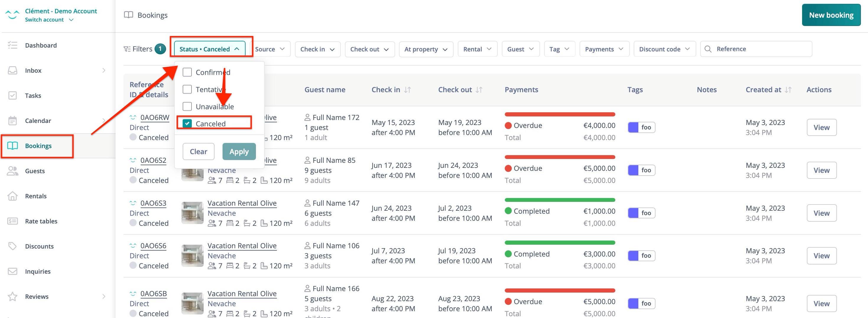This screenshot has height=318, width=868.
Task: Expand the Discount code filter
Action: point(664,49)
